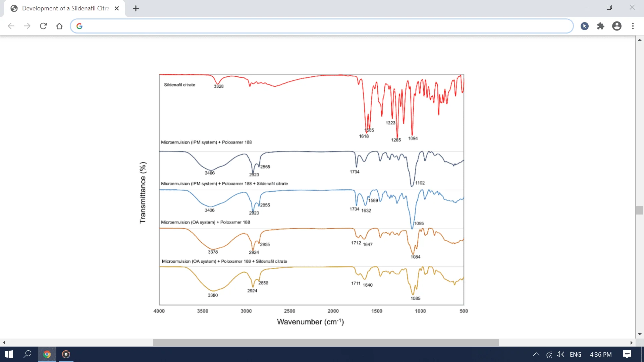Reload the current page
644x362 pixels.
click(43, 26)
